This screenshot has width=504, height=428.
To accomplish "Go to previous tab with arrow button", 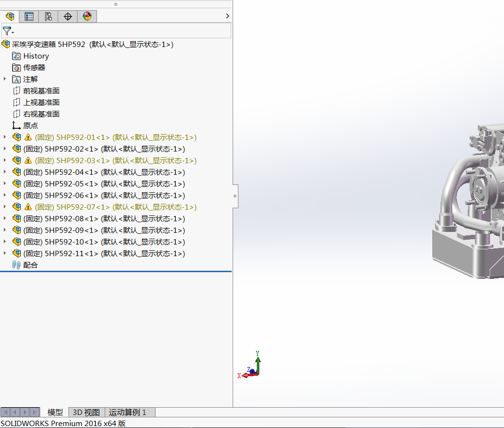I will tap(15, 412).
